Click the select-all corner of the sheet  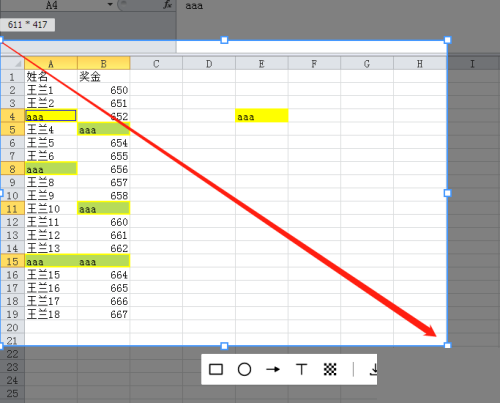point(13,63)
